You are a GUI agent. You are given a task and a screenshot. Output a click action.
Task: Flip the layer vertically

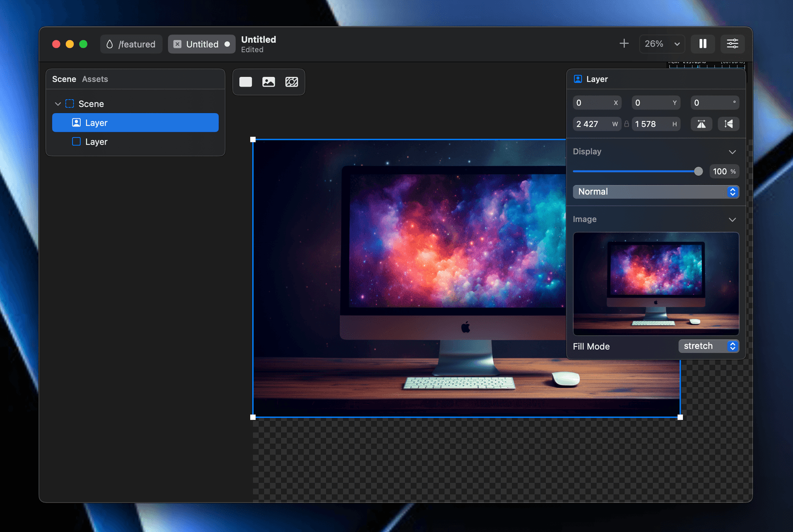[x=729, y=124]
